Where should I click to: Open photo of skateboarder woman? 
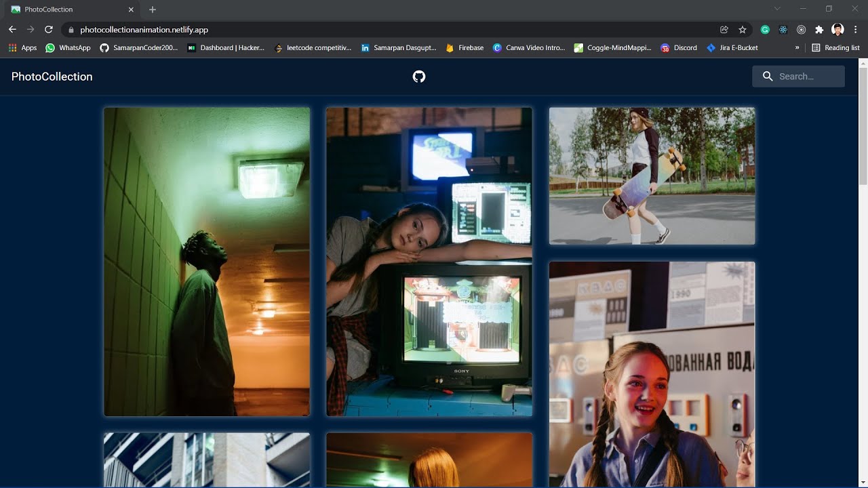652,176
